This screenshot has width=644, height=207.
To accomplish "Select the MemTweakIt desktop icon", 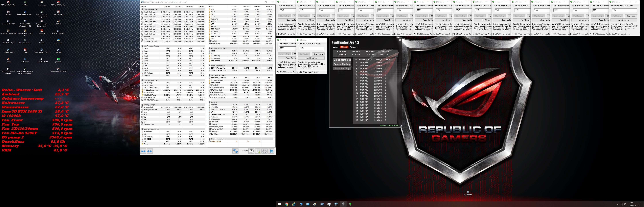I will pyautogui.click(x=58, y=13).
